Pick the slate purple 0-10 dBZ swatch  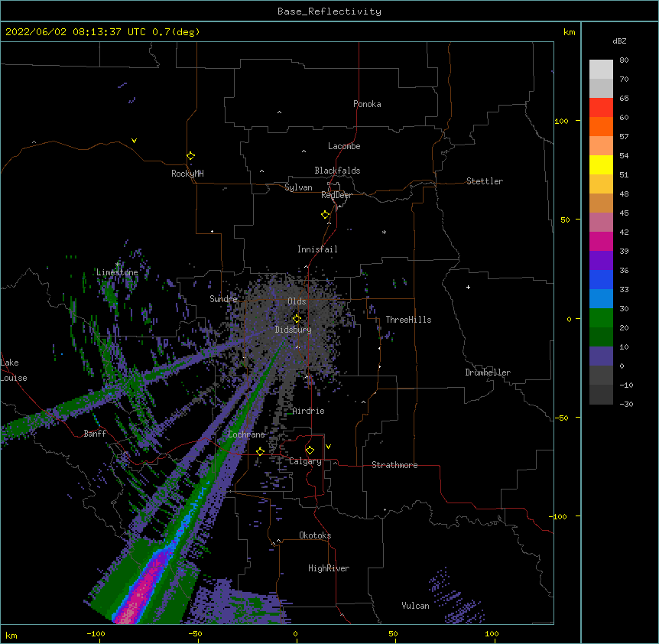[601, 356]
